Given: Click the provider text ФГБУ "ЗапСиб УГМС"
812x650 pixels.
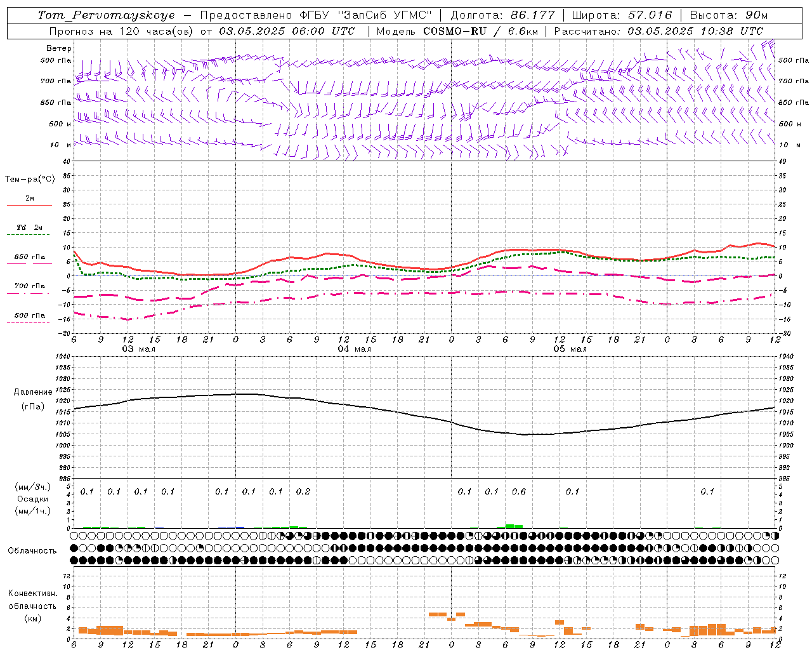Looking at the screenshot, I should [365, 15].
